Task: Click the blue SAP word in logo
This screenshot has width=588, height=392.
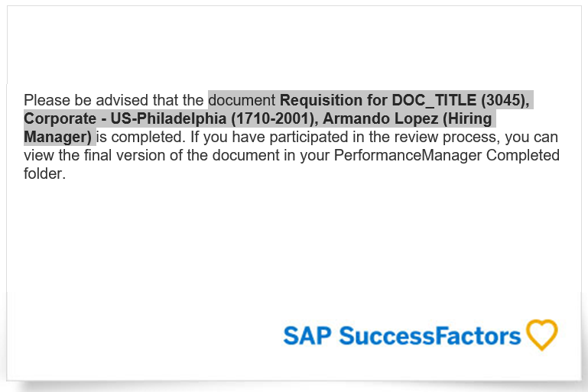Action: coord(307,335)
